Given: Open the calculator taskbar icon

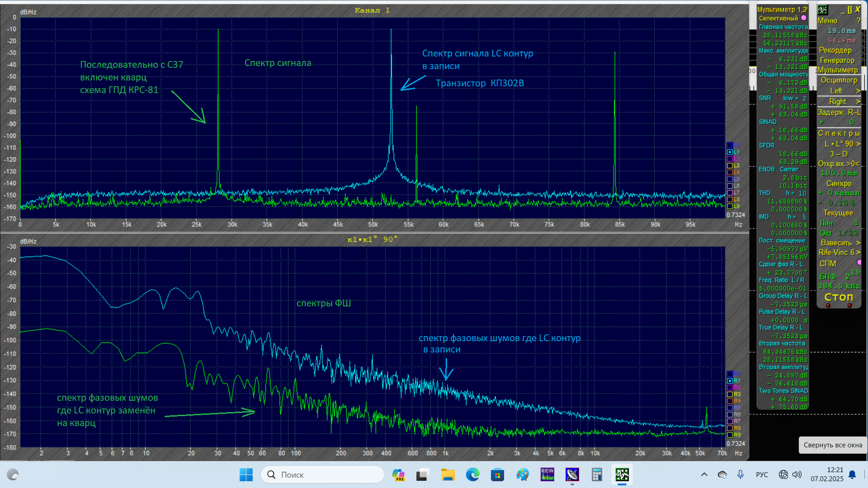Looking at the screenshot, I should [597, 474].
